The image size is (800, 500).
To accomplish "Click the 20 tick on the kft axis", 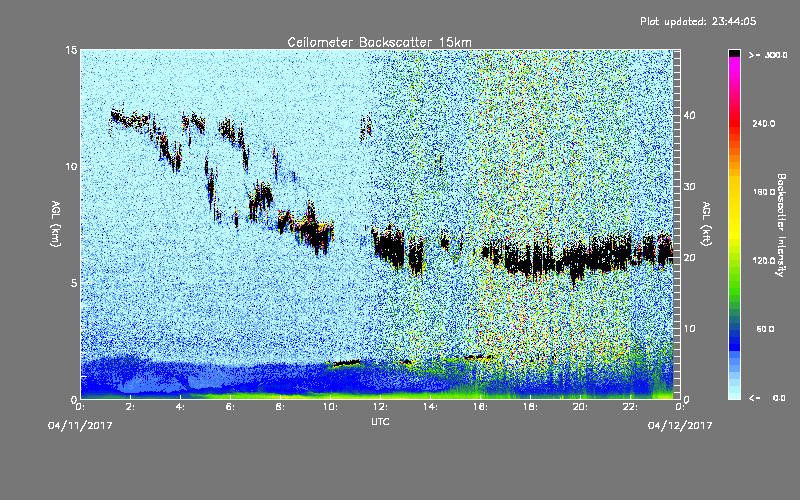I will click(689, 258).
